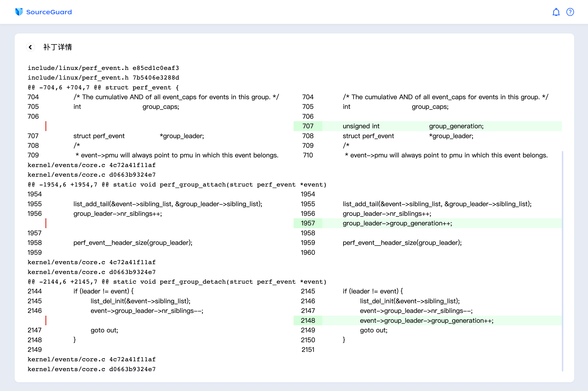Click hunk header for perf_group_attach

coord(177,185)
